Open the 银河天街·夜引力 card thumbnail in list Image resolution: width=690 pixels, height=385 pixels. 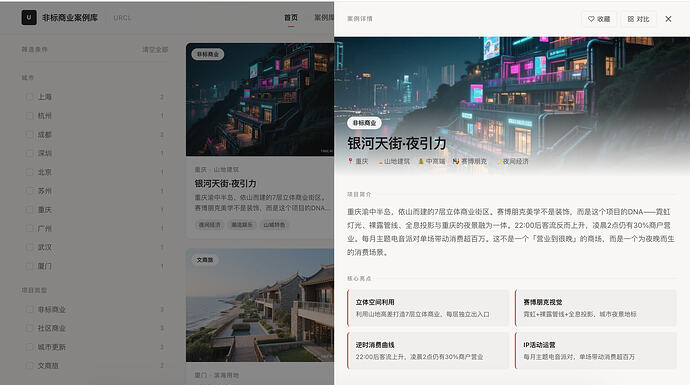(x=260, y=99)
